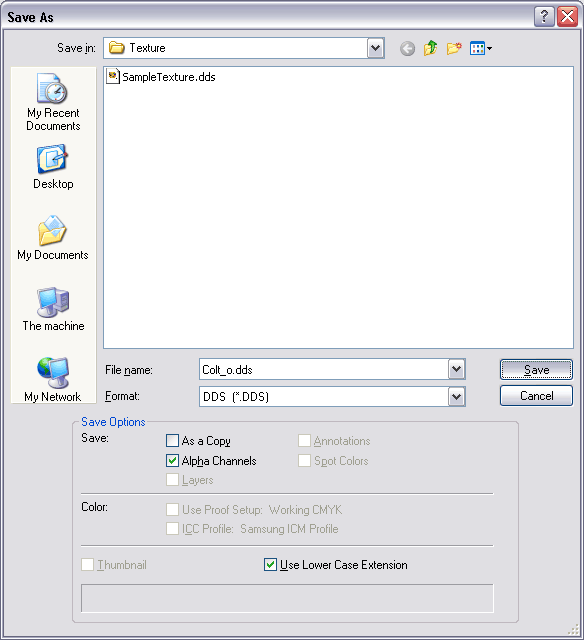Open the File name dropdown list
584x640 pixels.
click(456, 369)
